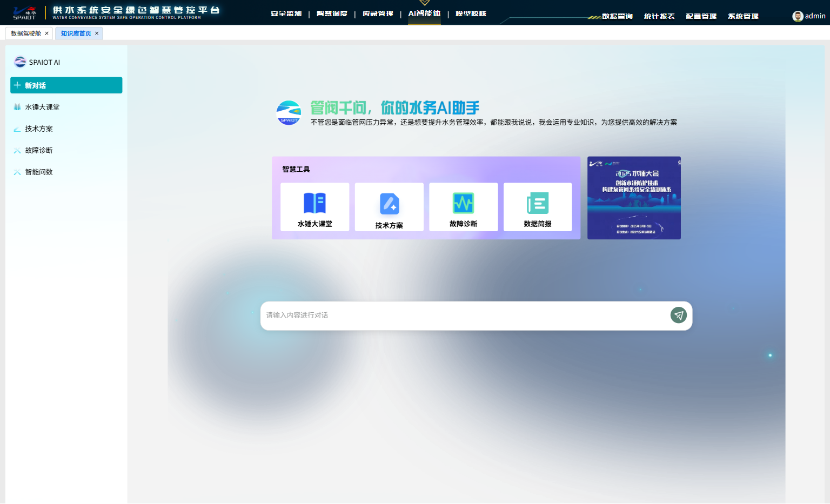
Task: Click the chat input field
Action: [465, 315]
